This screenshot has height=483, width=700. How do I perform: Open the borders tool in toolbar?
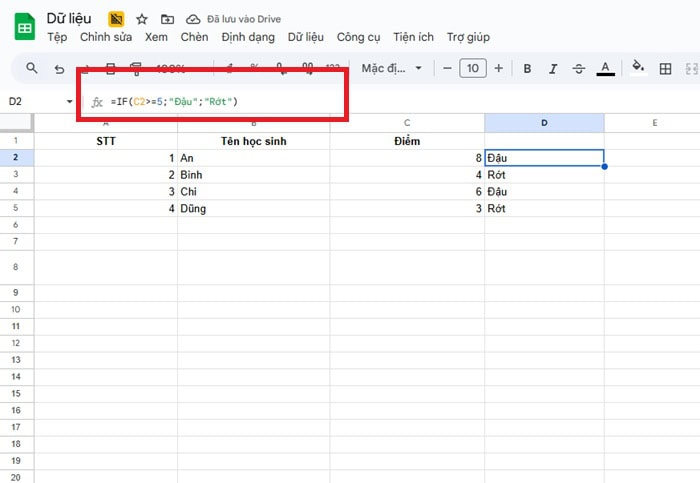coord(666,69)
